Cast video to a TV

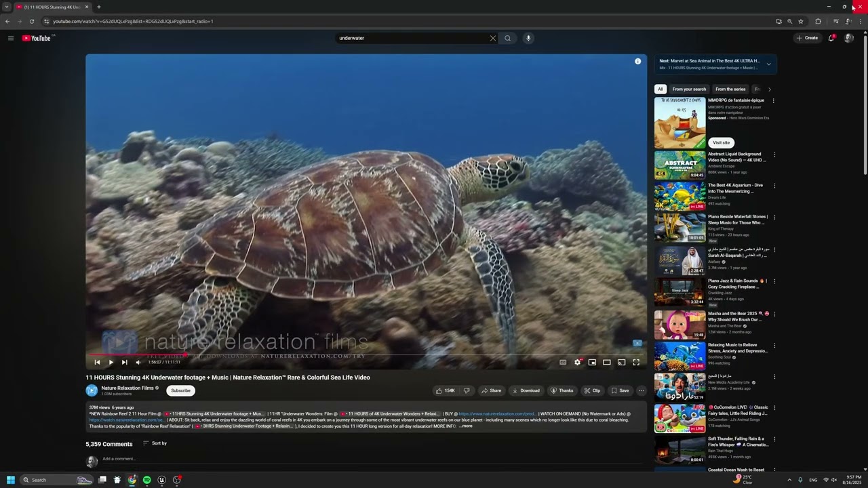click(621, 362)
